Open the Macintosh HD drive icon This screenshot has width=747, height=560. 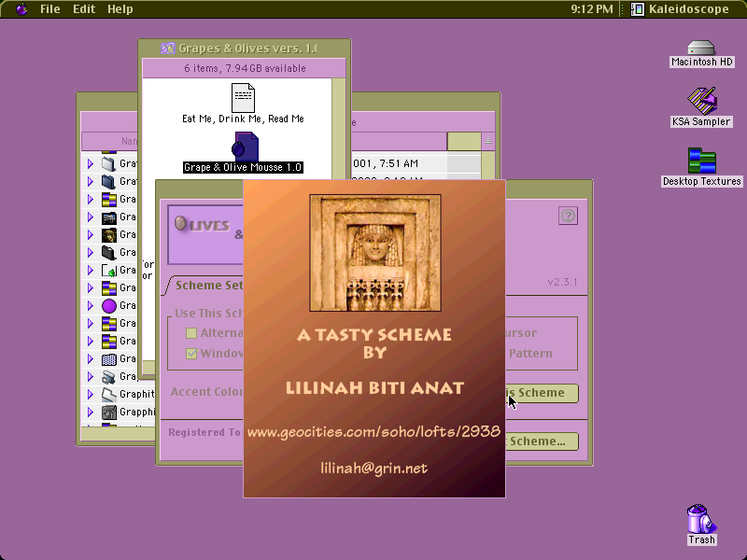701,49
